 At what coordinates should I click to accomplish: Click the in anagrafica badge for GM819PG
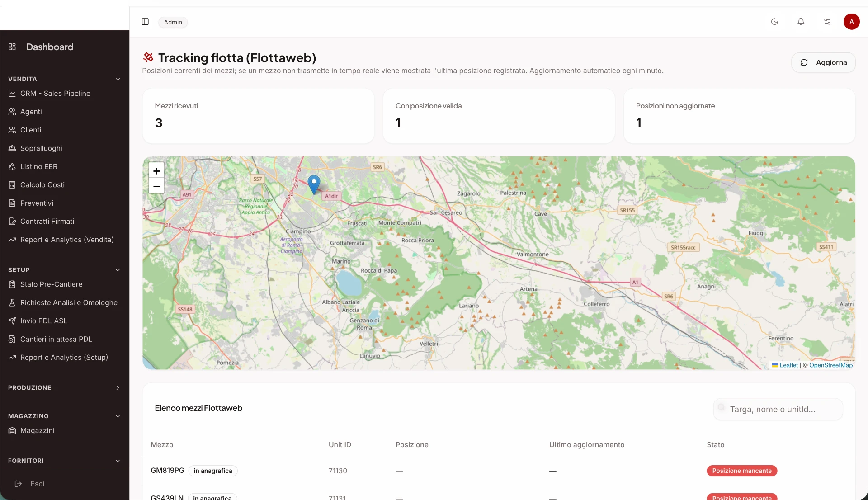click(213, 471)
